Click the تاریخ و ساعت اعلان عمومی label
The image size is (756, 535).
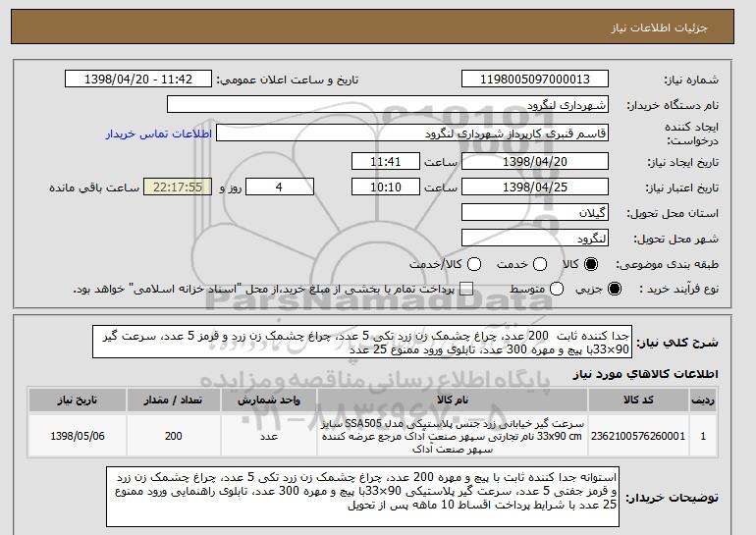pyautogui.click(x=288, y=80)
